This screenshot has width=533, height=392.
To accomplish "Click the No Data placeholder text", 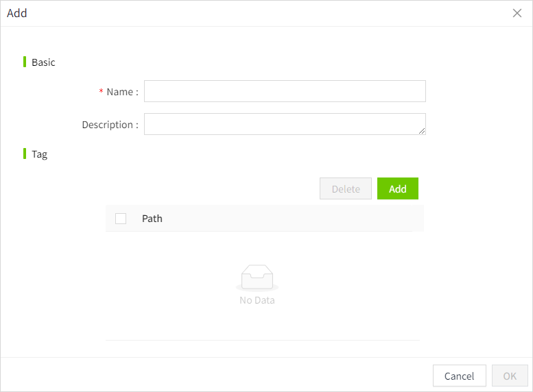I will 257,300.
